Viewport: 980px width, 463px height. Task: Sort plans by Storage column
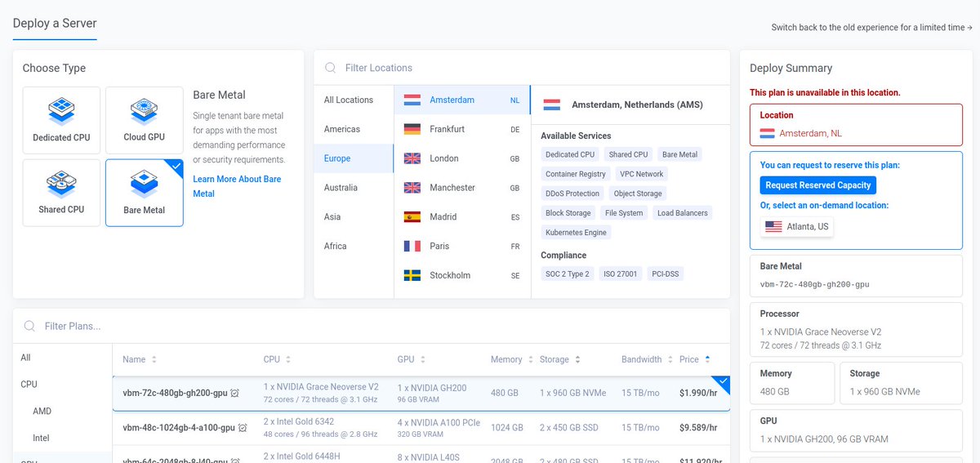click(x=560, y=359)
